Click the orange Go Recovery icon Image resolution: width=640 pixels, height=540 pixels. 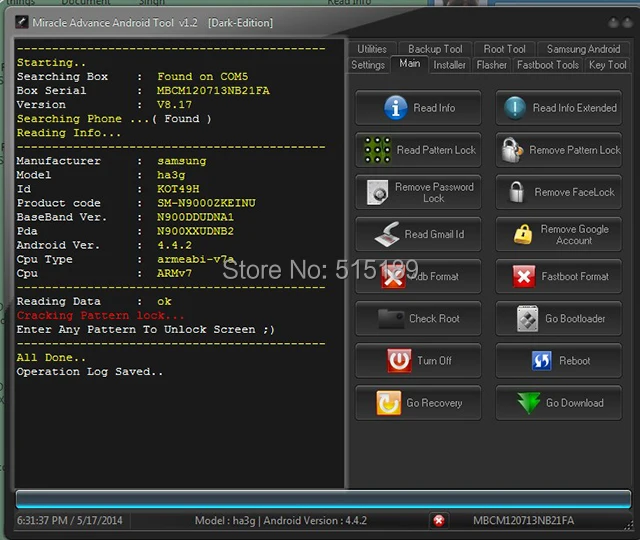[388, 403]
